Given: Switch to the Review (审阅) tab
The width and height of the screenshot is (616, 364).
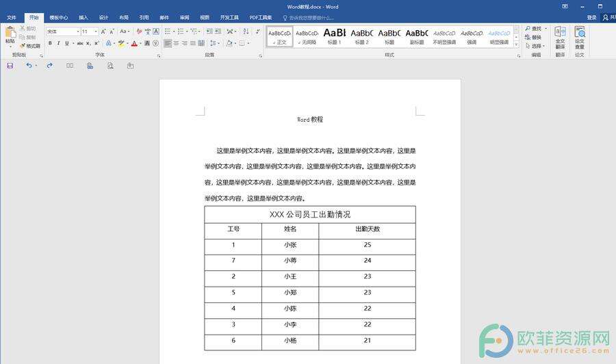Looking at the screenshot, I should tap(184, 18).
